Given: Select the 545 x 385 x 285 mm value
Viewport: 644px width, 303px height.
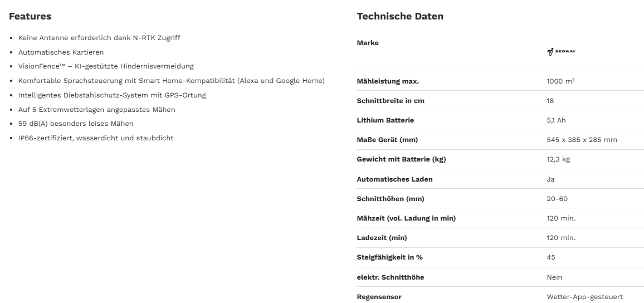Looking at the screenshot, I should 582,140.
